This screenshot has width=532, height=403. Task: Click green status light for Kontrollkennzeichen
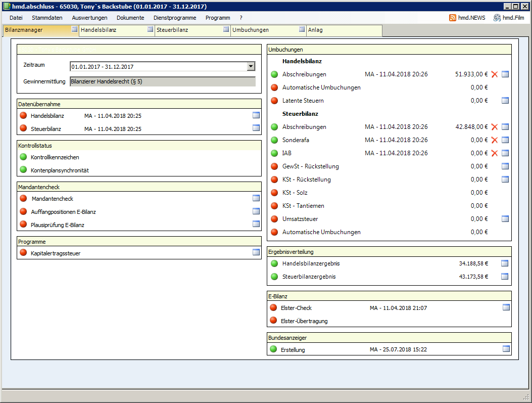pos(23,157)
